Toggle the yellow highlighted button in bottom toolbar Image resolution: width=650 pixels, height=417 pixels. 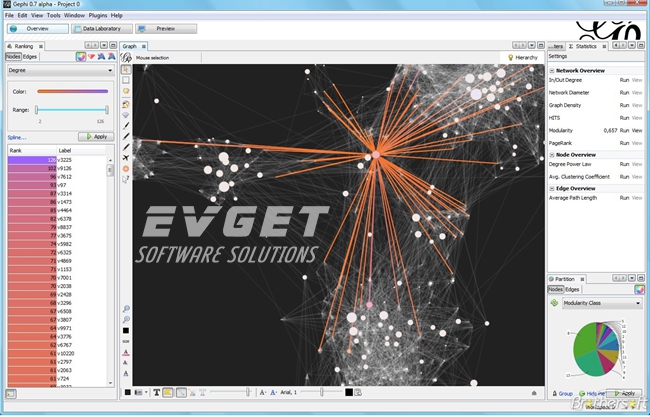168,393
